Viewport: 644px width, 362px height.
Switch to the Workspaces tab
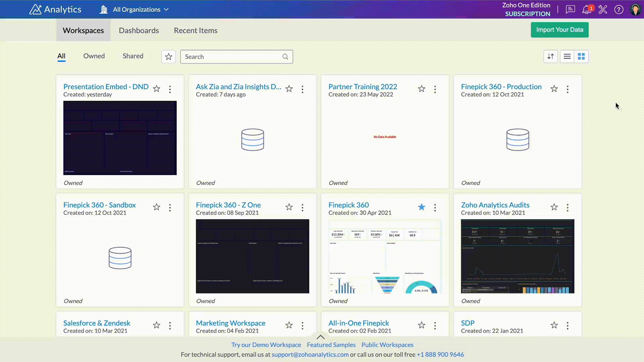83,30
